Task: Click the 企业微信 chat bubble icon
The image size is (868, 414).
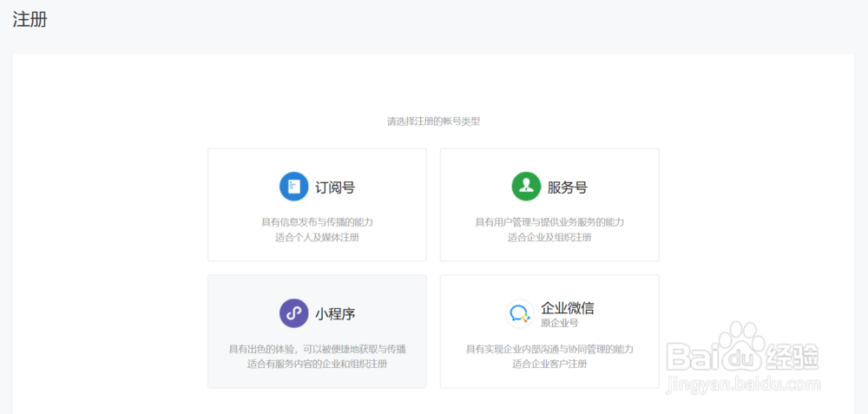Action: [519, 313]
